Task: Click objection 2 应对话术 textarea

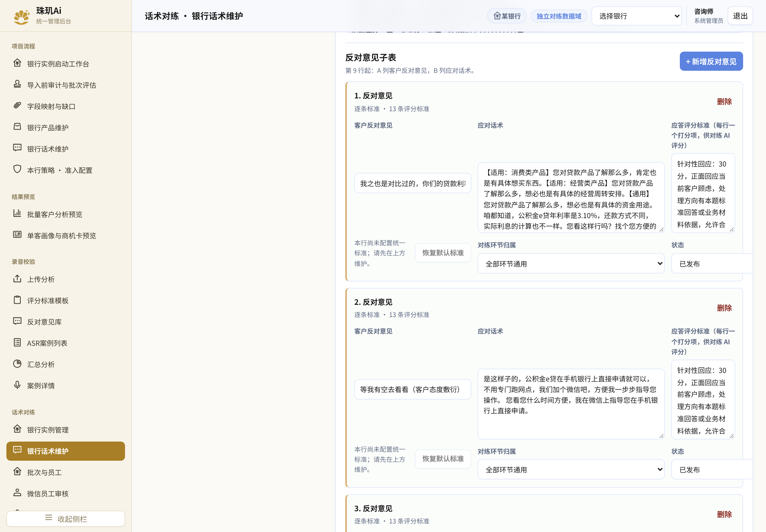Action: [571, 404]
